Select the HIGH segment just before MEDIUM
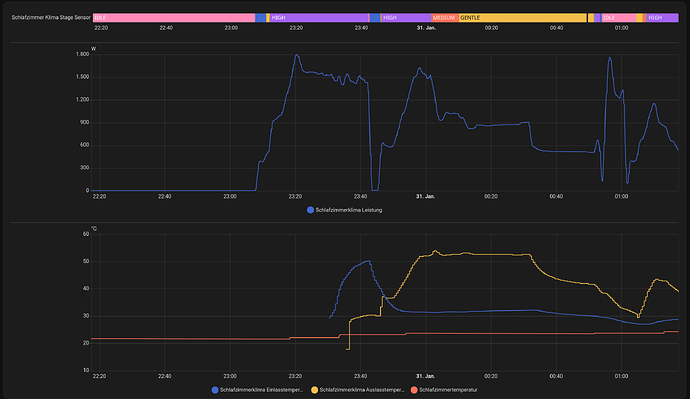The width and height of the screenshot is (690, 399). [406, 18]
